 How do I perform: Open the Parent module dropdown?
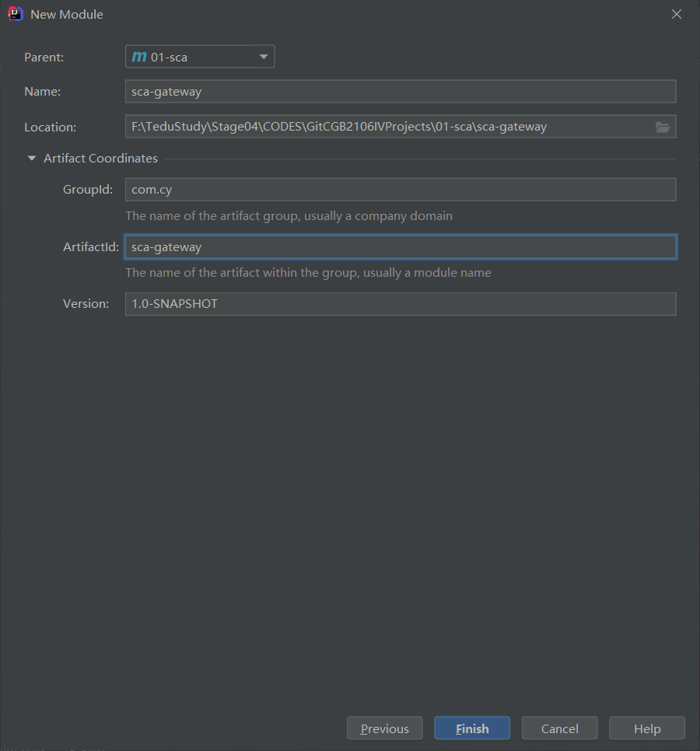200,57
